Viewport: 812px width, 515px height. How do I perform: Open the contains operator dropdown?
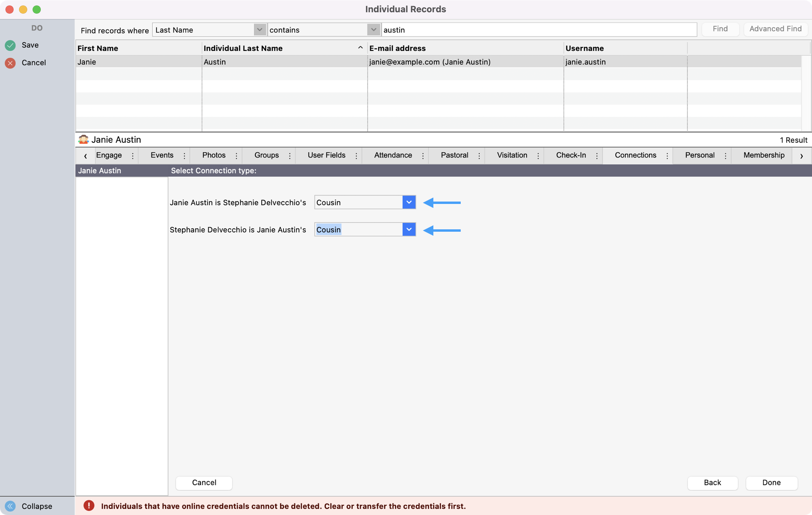click(373, 29)
